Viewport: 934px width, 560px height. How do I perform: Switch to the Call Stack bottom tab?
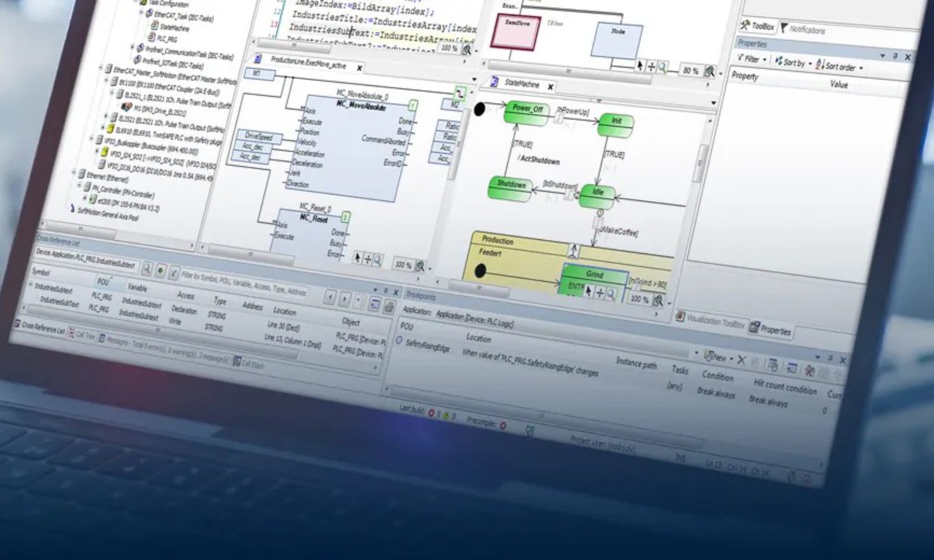point(248,363)
